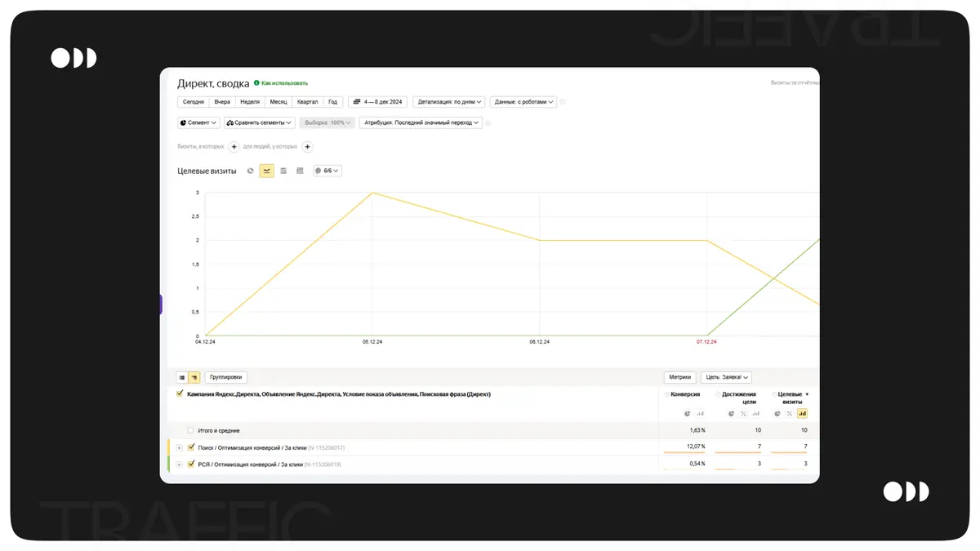Switch table to flat list view icon
This screenshot has width=980, height=551.
tap(182, 378)
